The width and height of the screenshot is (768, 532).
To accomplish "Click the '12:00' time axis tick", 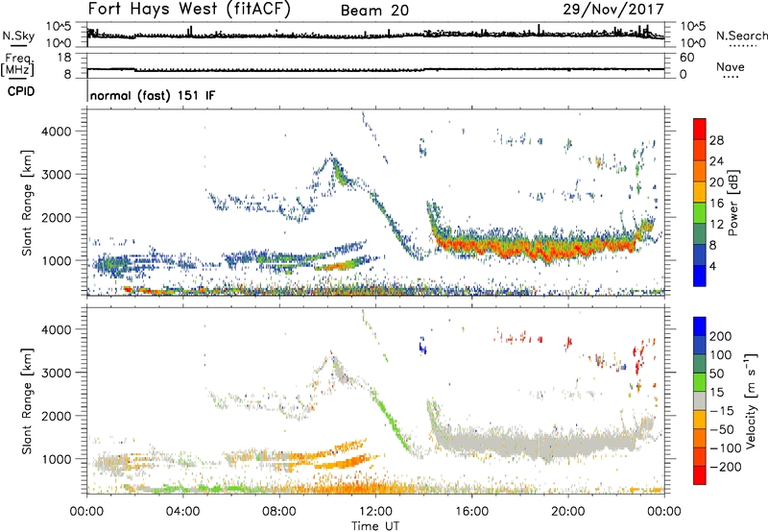I will tap(375, 512).
